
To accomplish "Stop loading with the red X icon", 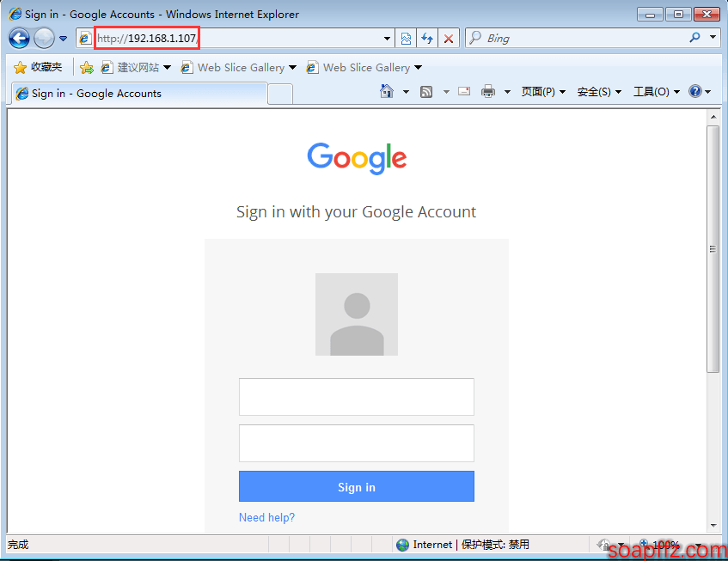I will [x=449, y=38].
